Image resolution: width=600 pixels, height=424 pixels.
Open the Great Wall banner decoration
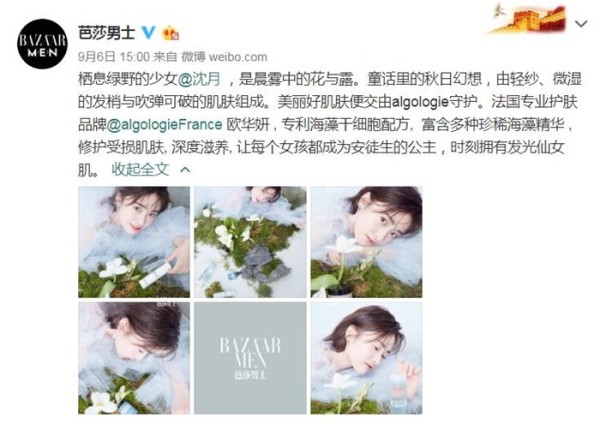point(528,19)
